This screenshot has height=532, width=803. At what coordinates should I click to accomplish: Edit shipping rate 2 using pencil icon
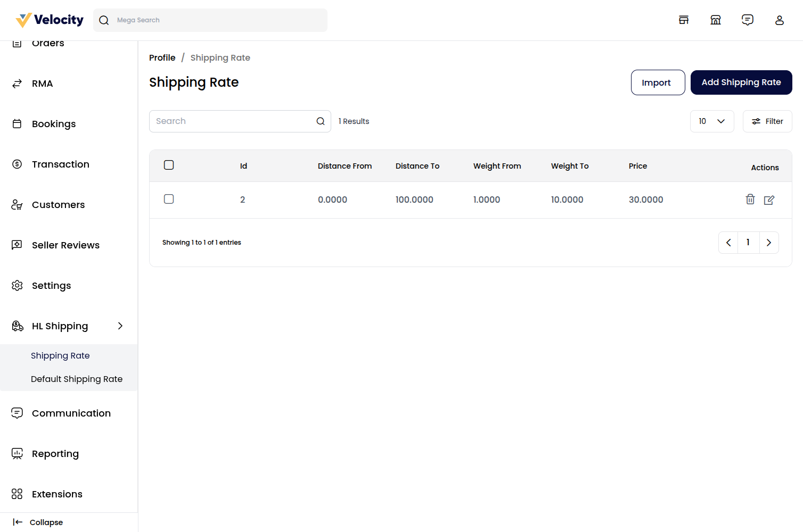[769, 199]
